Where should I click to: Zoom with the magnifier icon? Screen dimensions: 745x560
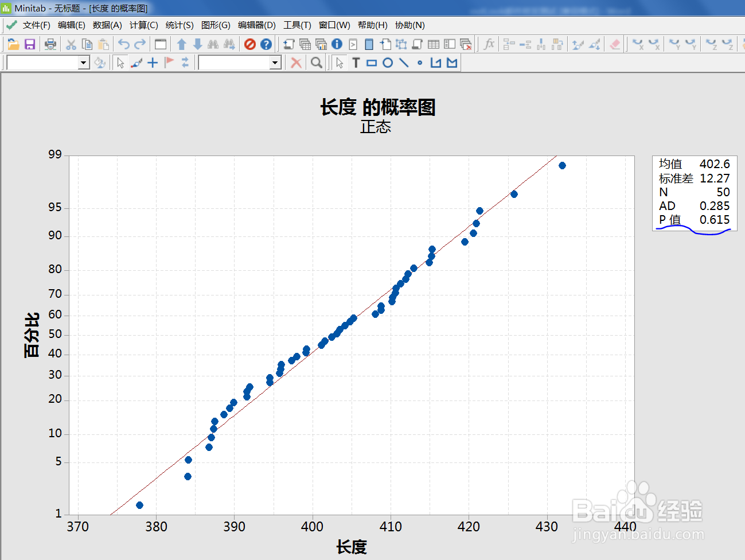317,63
